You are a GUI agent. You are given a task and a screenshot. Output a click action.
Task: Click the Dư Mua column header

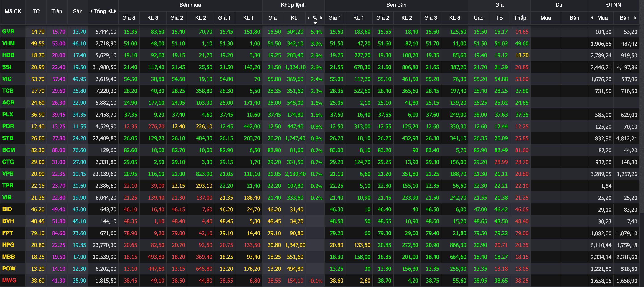click(x=546, y=18)
